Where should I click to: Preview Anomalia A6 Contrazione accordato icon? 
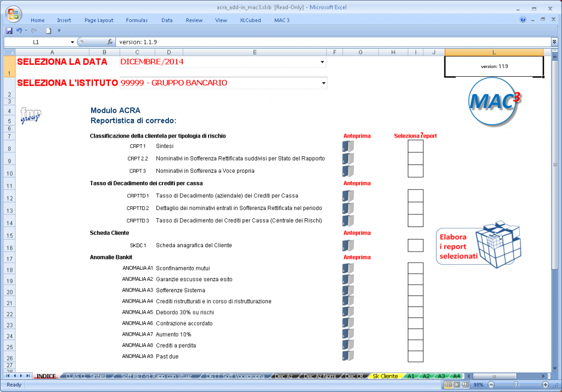pos(348,323)
